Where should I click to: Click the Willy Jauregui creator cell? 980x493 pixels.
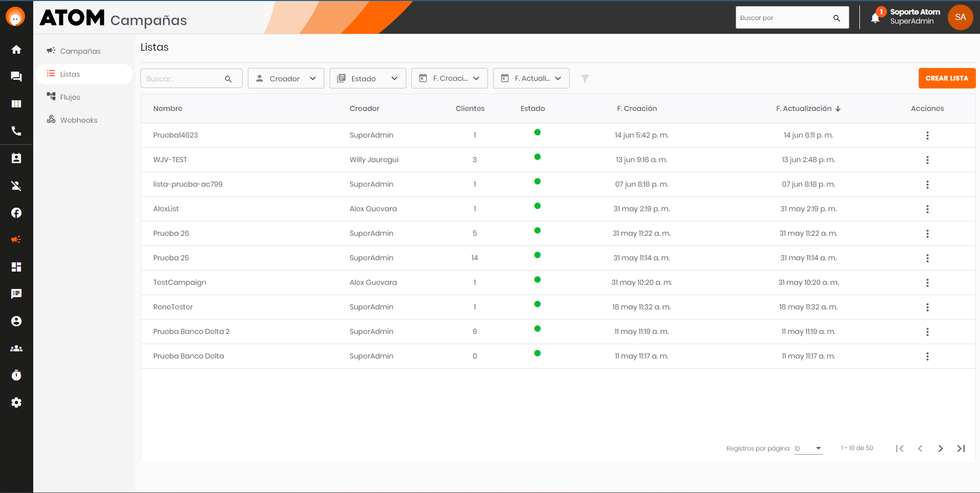[x=374, y=160]
